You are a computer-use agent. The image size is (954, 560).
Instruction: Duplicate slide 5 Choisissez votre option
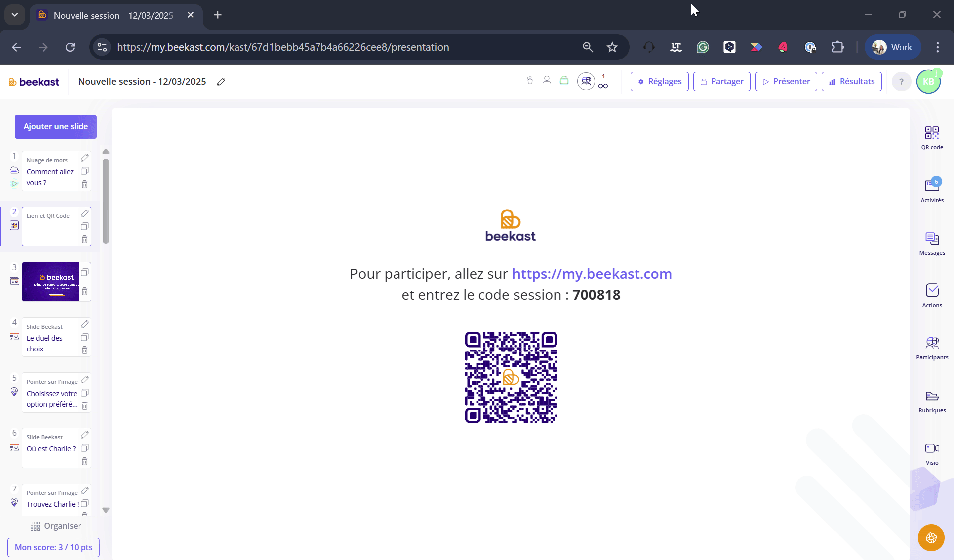(x=85, y=393)
